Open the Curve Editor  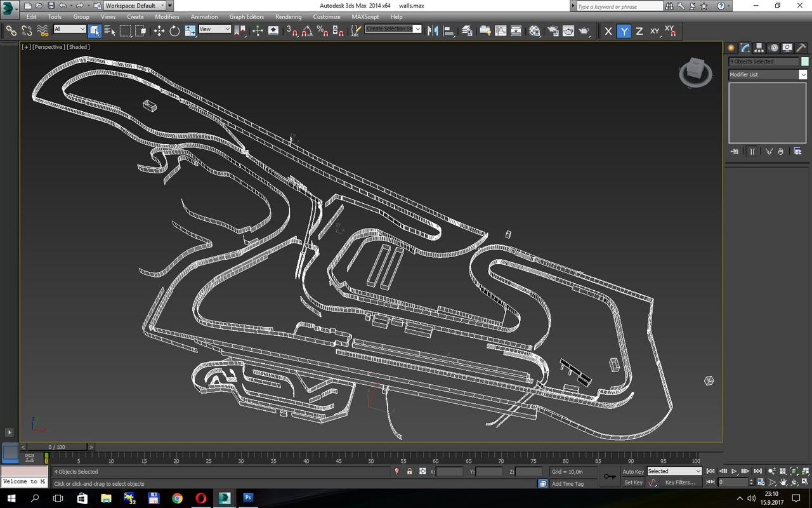coord(499,30)
